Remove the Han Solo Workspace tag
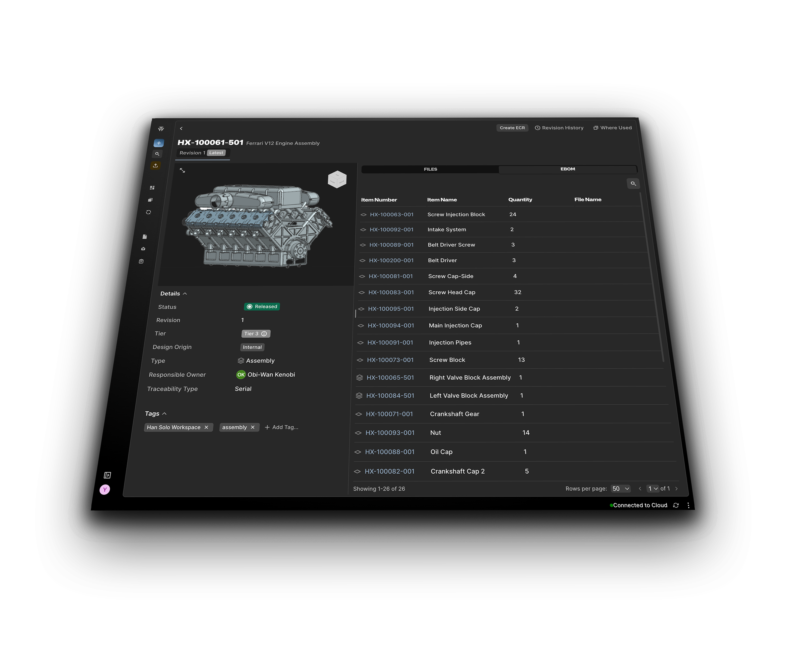Screen dimensions: 787x672 tap(206, 427)
